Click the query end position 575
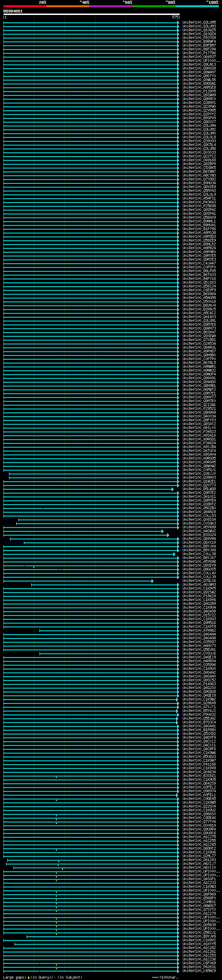The image size is (222, 980). click(175, 17)
